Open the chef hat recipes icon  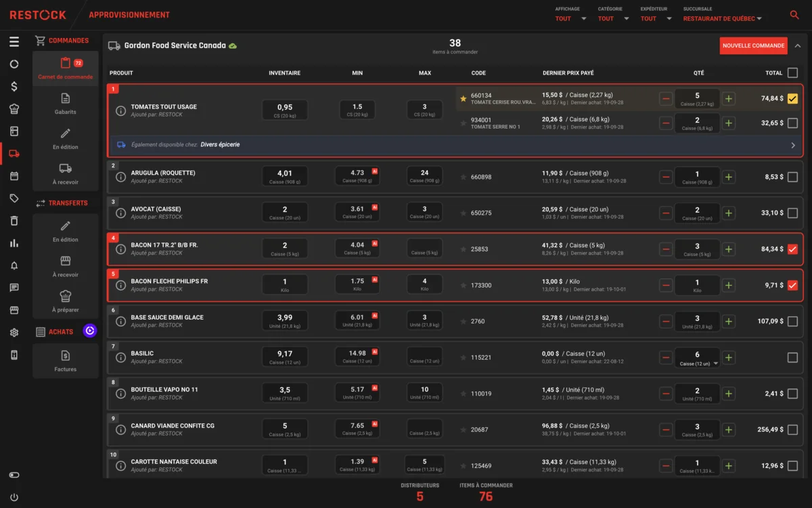click(14, 109)
